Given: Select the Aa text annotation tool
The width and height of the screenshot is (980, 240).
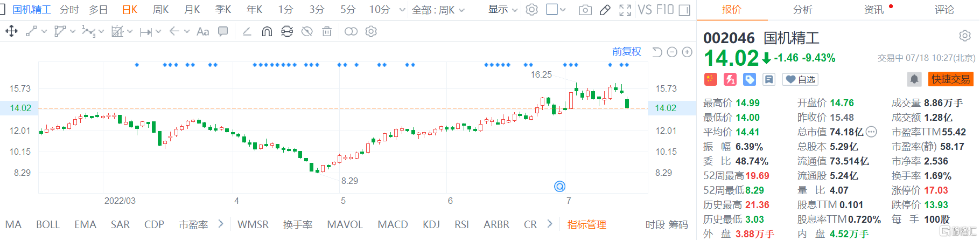Looking at the screenshot, I should coord(202,31).
